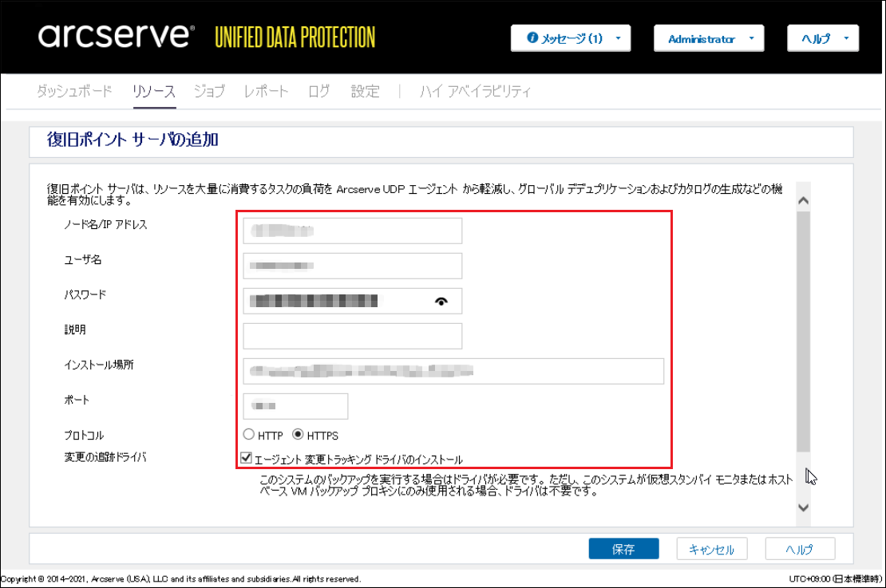The height and width of the screenshot is (588, 886).
Task: Click the arcserve logo
Action: pos(117,35)
